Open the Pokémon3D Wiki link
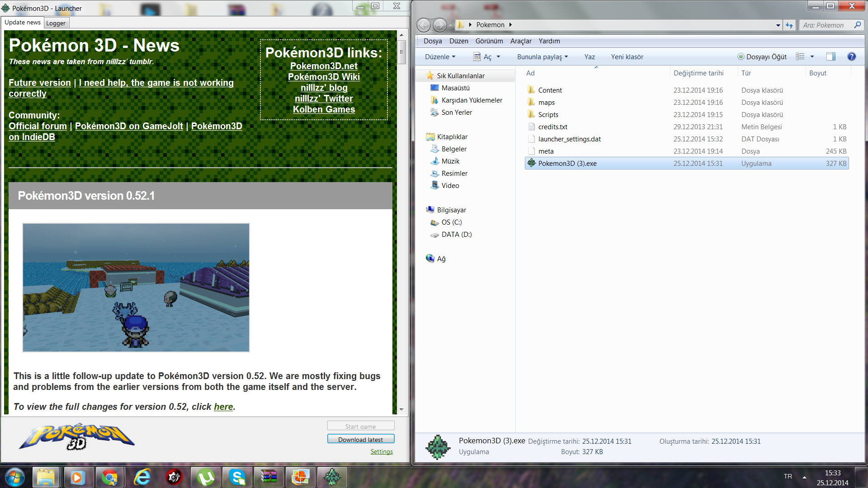Image resolution: width=868 pixels, height=488 pixels. pos(324,77)
